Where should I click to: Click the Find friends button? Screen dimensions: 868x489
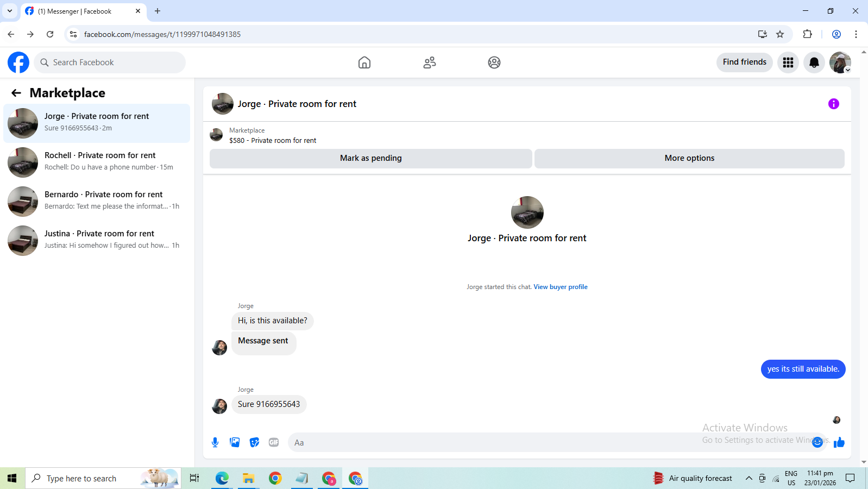(x=745, y=62)
